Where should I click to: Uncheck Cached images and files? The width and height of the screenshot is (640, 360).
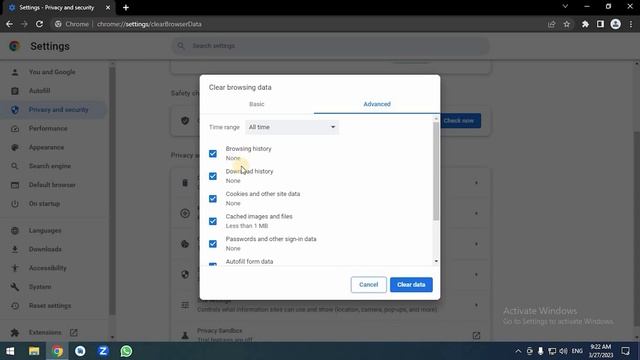click(213, 221)
